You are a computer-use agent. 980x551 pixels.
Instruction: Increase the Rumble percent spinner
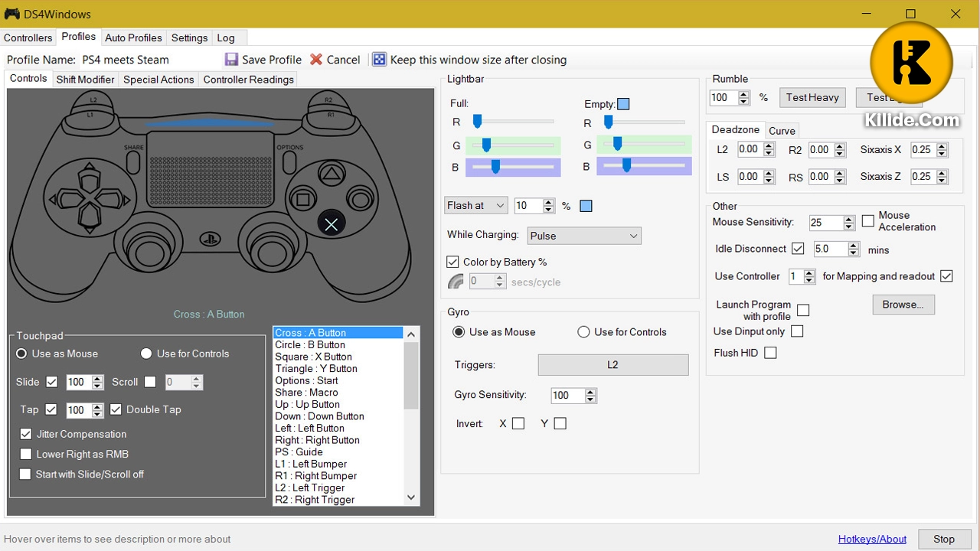(743, 94)
